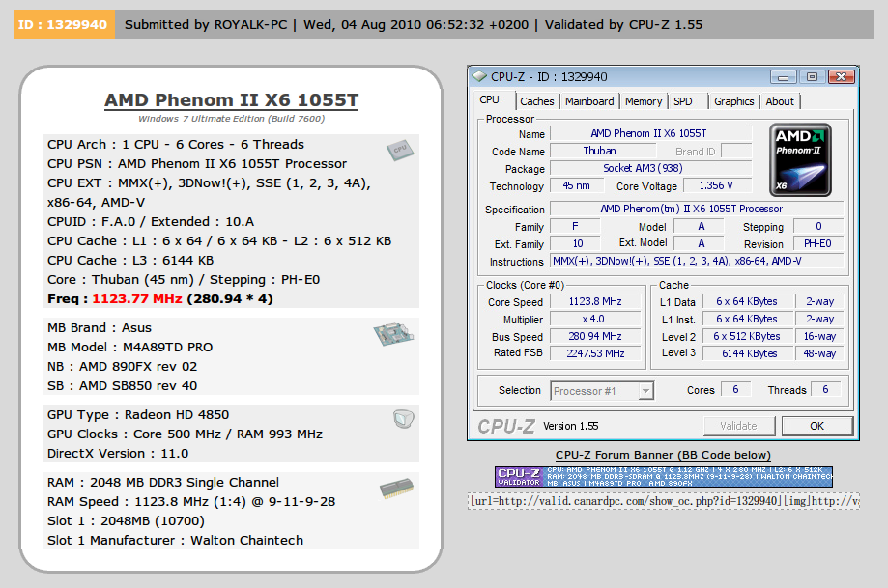The image size is (888, 588).
Task: Click the Revision value PH-E0
Action: pos(818,244)
